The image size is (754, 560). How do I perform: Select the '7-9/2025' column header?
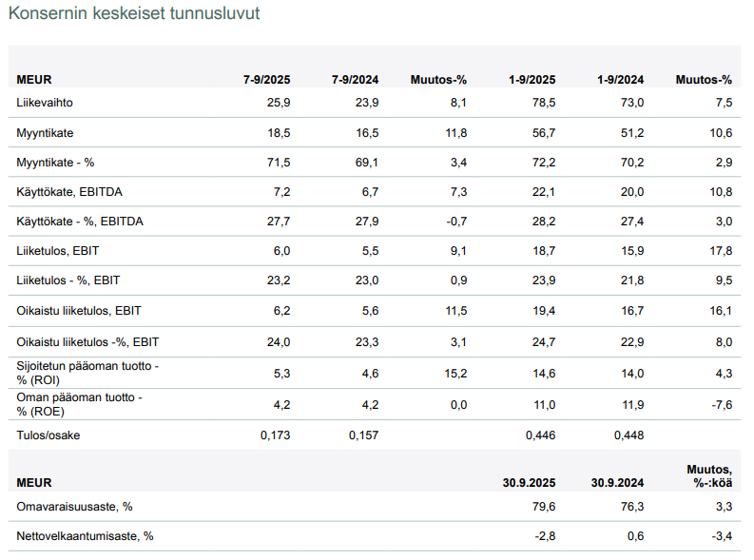click(x=266, y=80)
